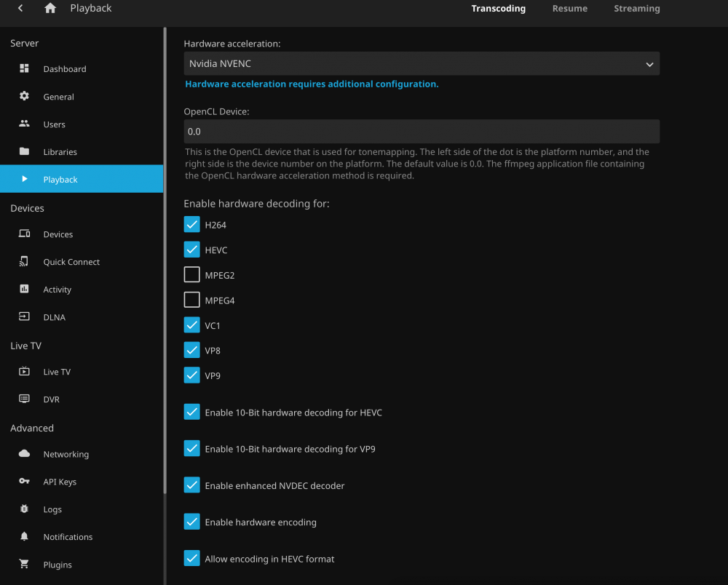Switch to the Resume tab
The image size is (728, 585).
click(570, 8)
